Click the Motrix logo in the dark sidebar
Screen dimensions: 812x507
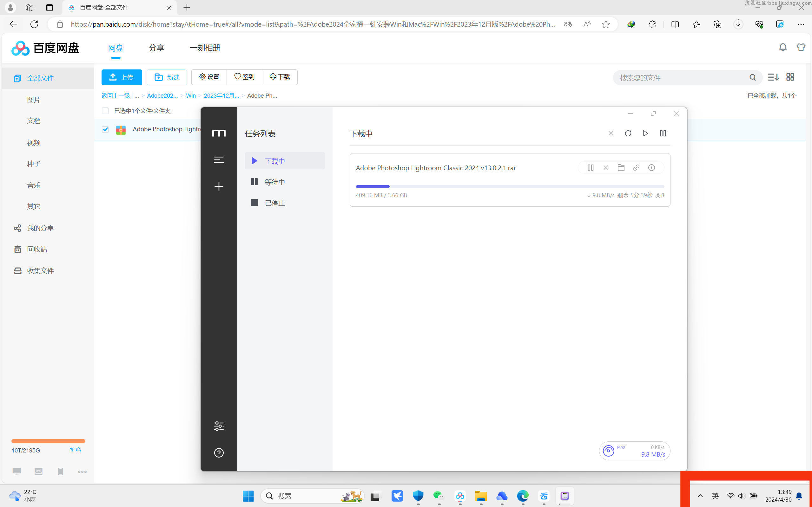click(219, 133)
